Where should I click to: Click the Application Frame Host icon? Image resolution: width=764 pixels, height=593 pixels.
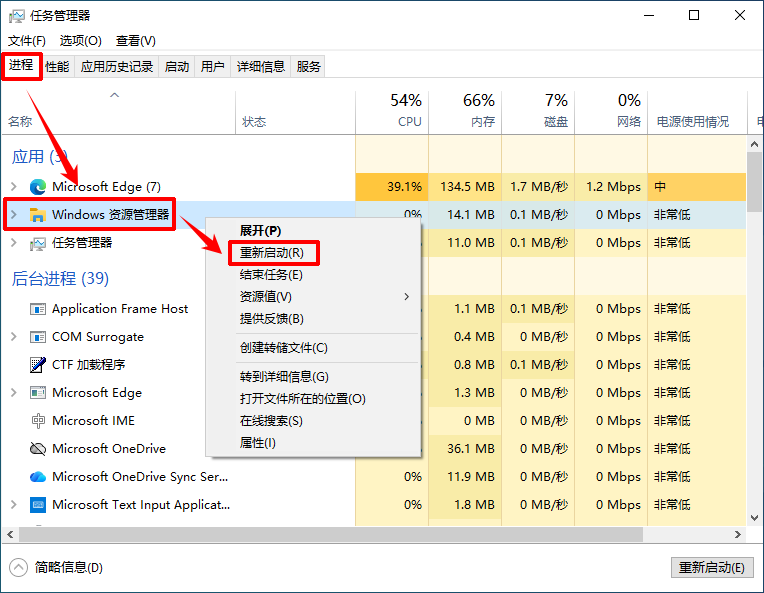point(38,309)
